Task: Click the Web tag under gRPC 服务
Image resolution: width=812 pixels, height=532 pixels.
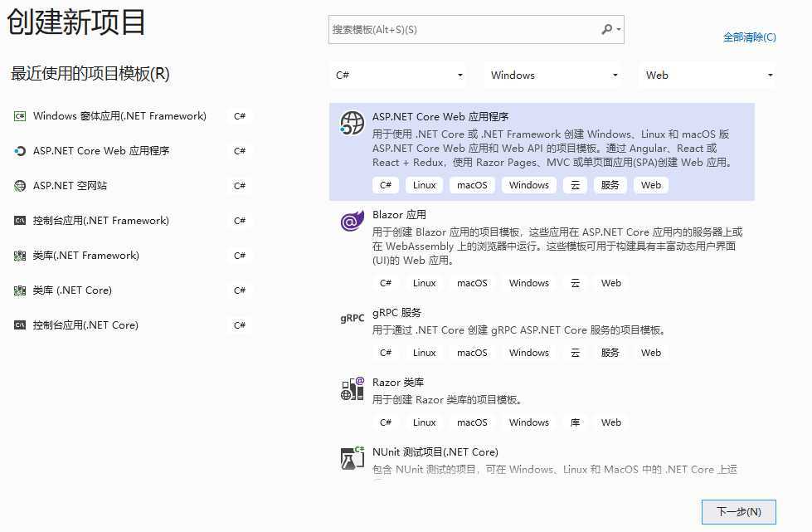Action: [651, 353]
